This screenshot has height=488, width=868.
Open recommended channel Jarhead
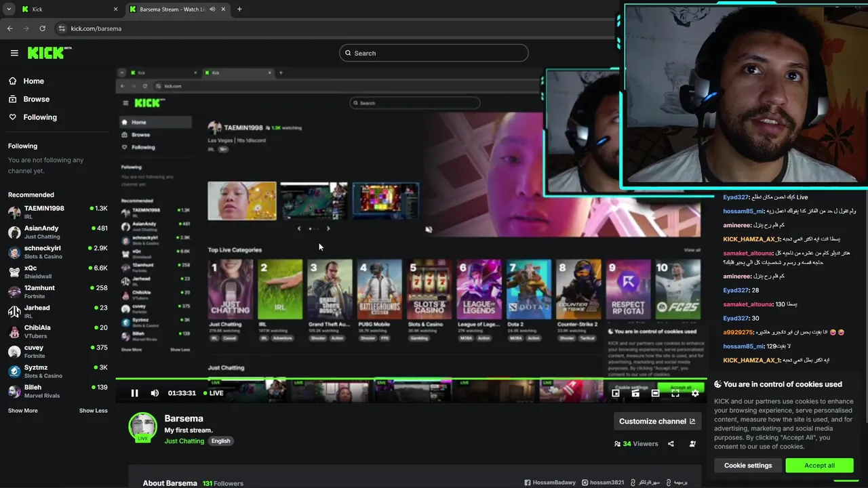pyautogui.click(x=58, y=311)
